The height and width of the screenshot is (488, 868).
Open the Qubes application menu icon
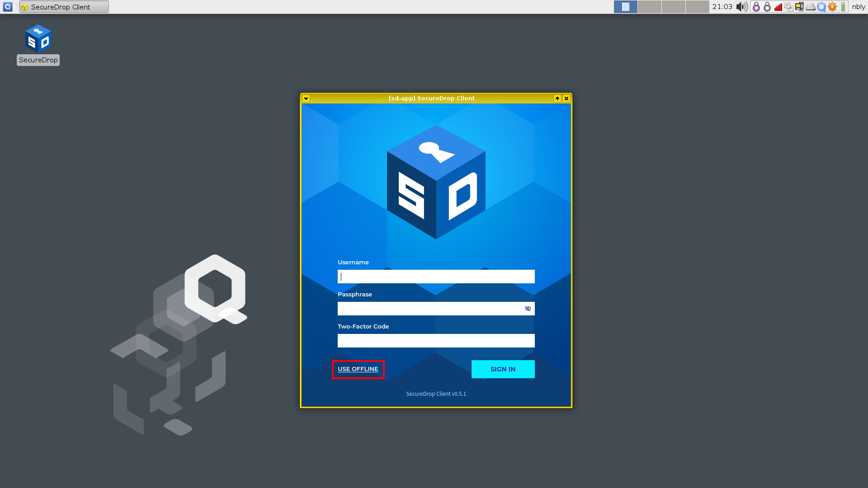8,7
